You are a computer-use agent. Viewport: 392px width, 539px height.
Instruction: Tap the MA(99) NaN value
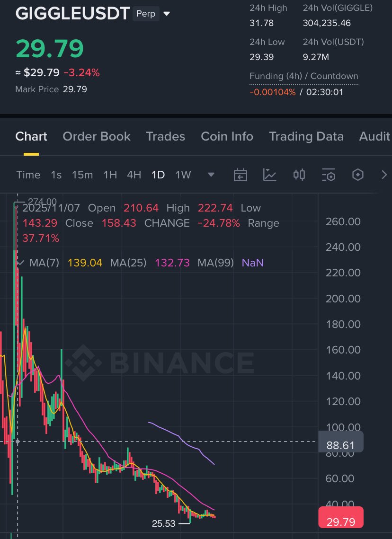(x=253, y=263)
